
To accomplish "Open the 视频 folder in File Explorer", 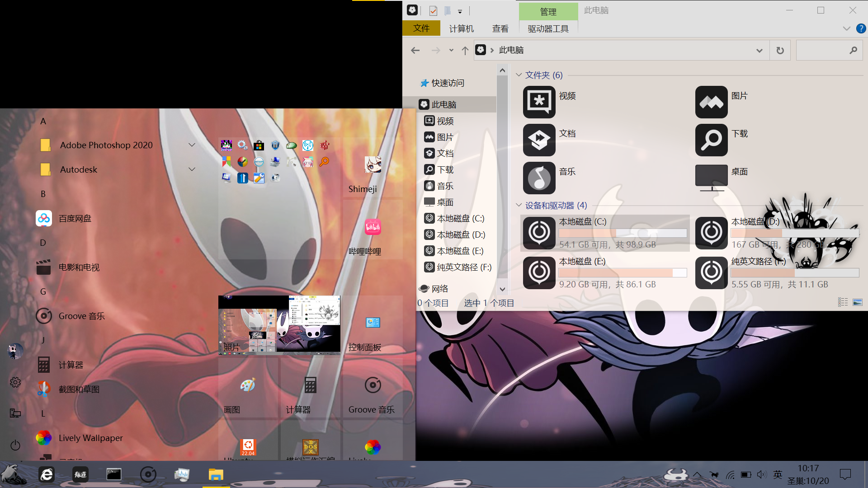I will (539, 102).
